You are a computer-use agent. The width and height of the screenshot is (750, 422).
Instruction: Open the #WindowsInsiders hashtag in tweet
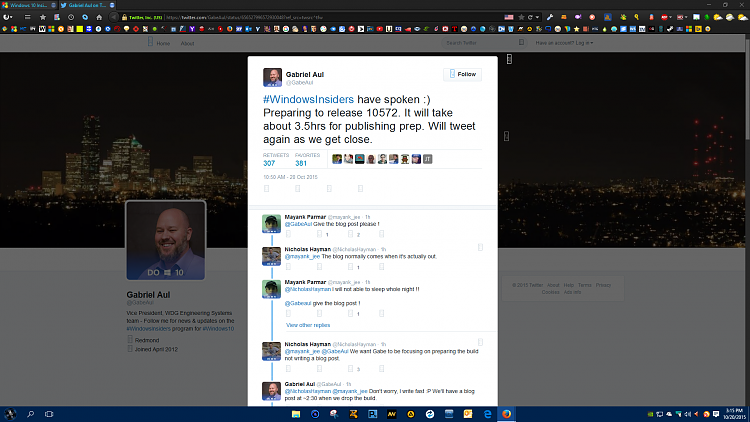(x=308, y=100)
